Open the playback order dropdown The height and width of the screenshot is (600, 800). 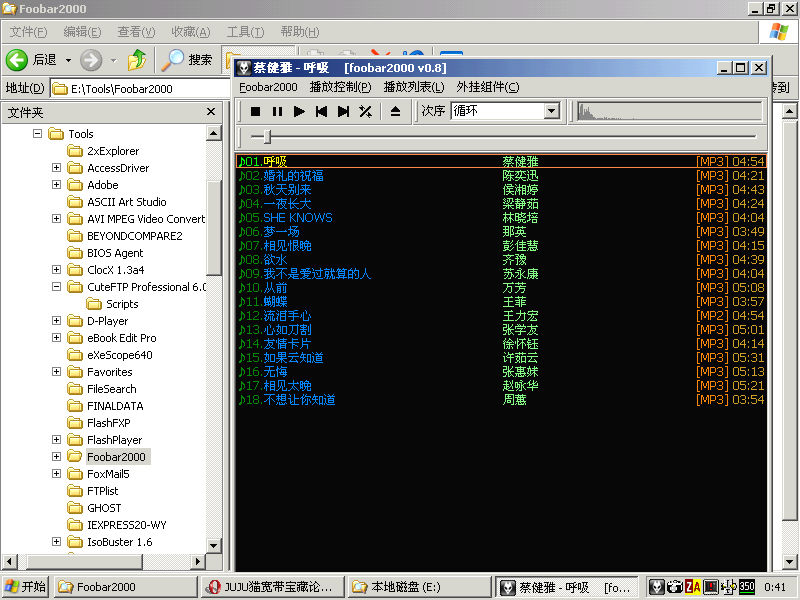(x=551, y=111)
